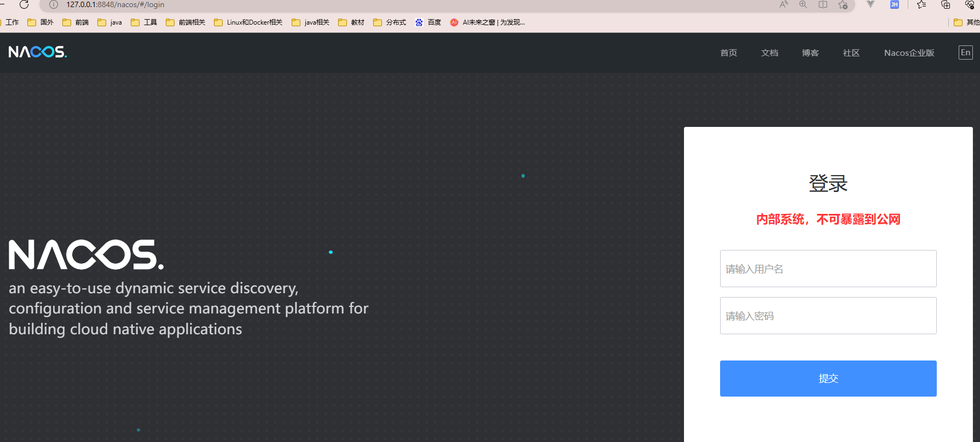Open the Vue devtools extension icon
The width and height of the screenshot is (980, 442).
(x=871, y=4)
